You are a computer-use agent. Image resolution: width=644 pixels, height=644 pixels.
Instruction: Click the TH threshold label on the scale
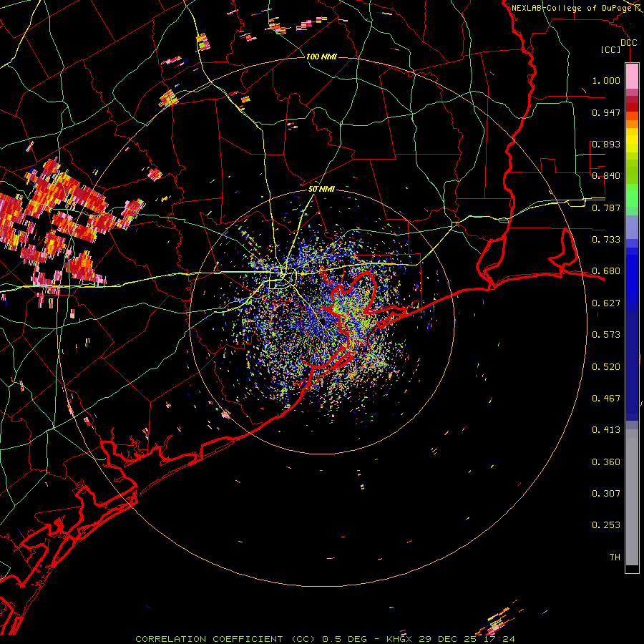click(615, 557)
